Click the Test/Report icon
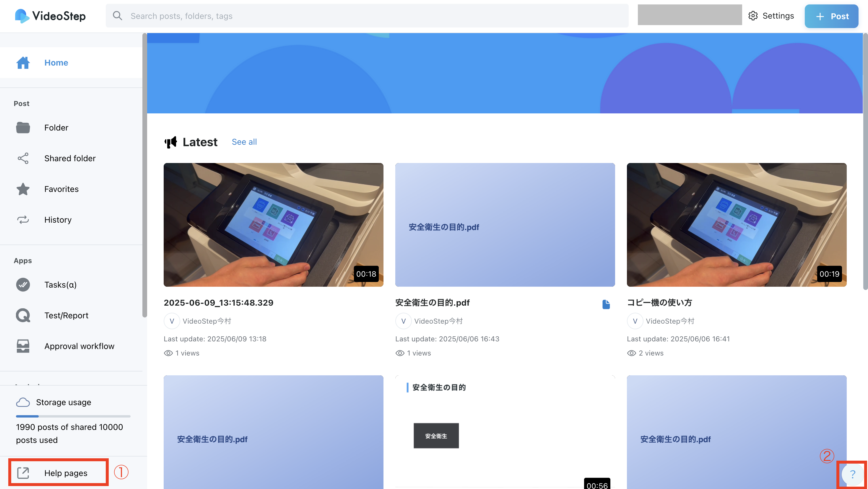This screenshot has width=868, height=489. [x=23, y=316]
